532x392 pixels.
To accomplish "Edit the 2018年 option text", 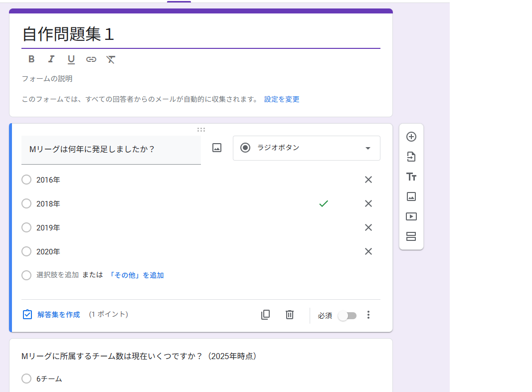I will point(48,203).
